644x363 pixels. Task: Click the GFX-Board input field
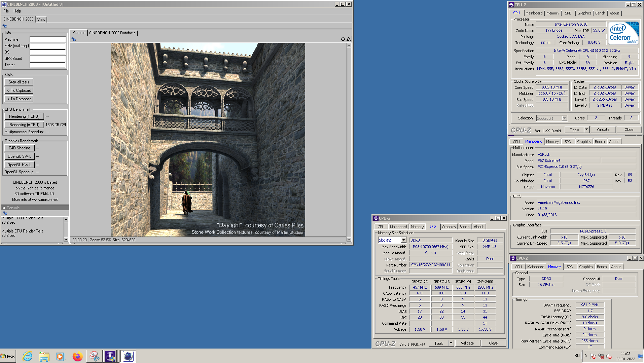coord(47,59)
